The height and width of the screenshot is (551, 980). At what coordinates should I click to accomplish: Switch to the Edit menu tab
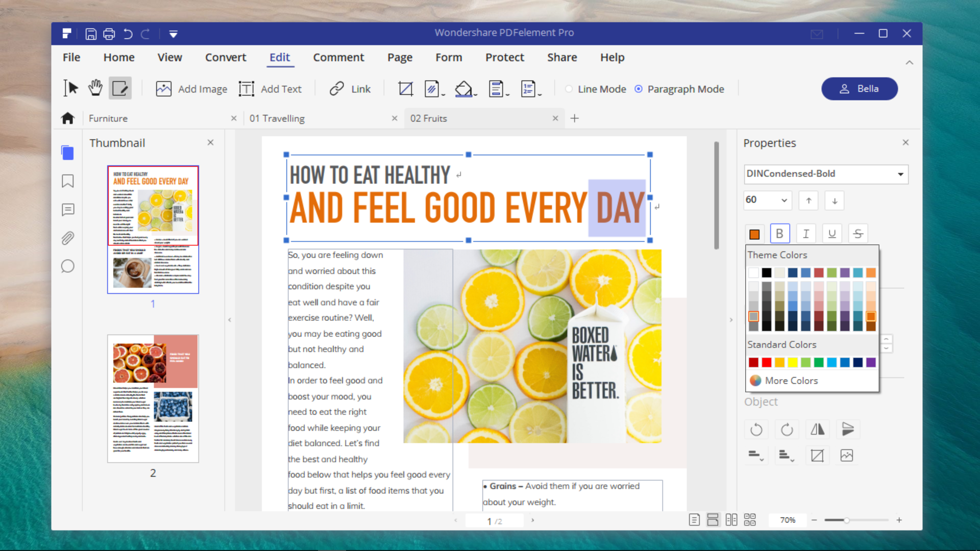(279, 57)
